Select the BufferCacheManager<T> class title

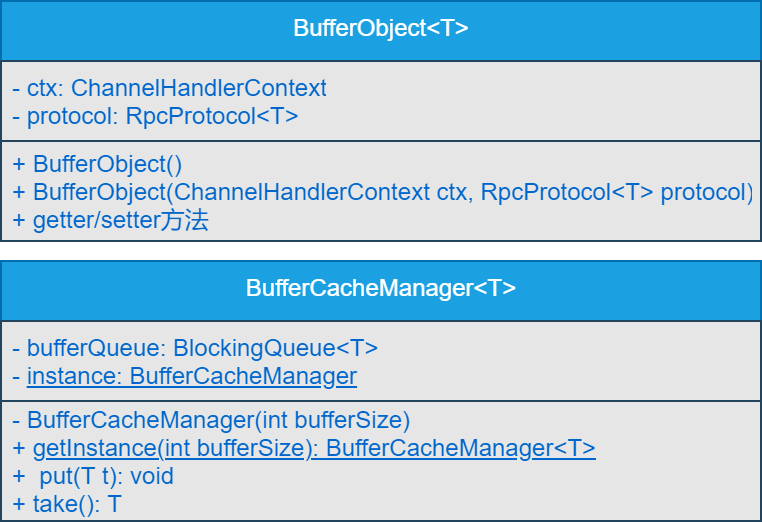pyautogui.click(x=381, y=288)
